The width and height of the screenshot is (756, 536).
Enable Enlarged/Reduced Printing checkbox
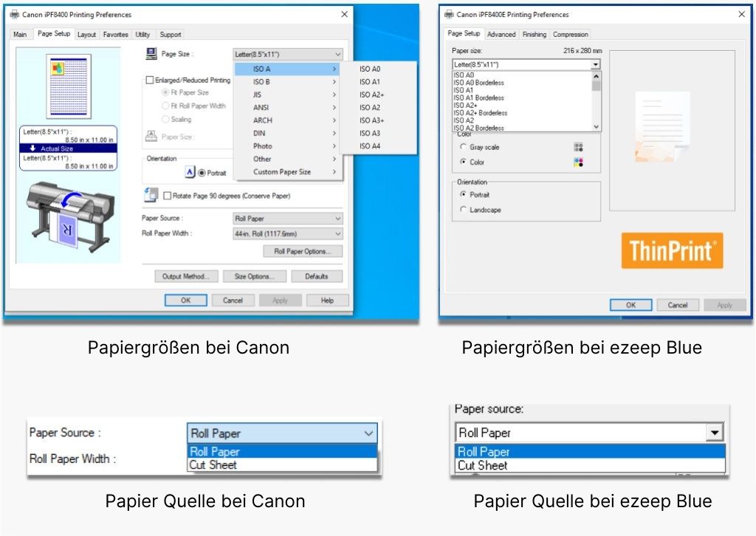(x=150, y=80)
